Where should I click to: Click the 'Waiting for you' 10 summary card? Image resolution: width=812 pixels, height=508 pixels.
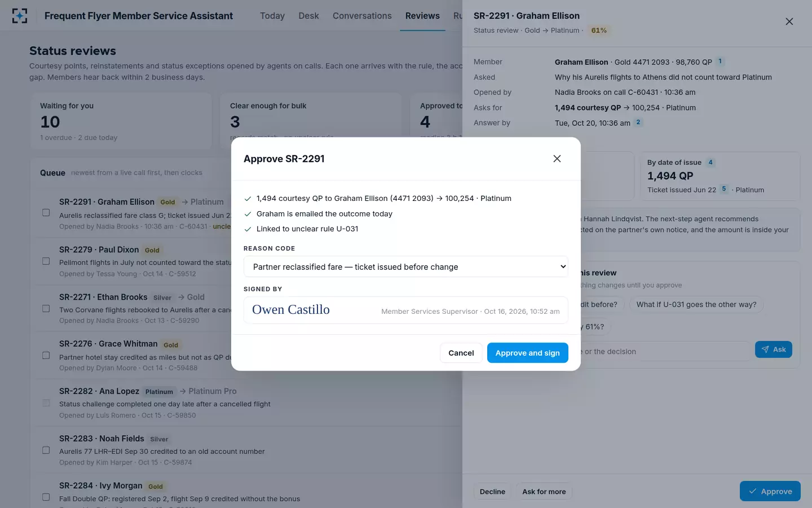coord(121,121)
